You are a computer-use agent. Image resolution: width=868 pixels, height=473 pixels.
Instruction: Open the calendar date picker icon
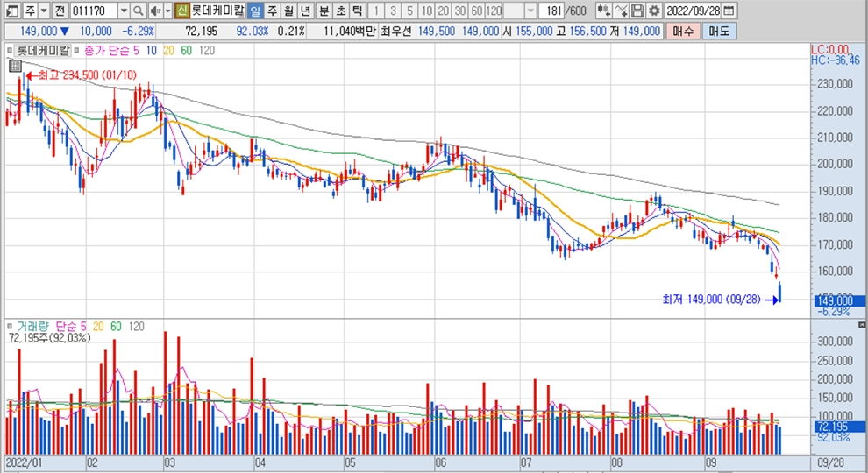[729, 11]
